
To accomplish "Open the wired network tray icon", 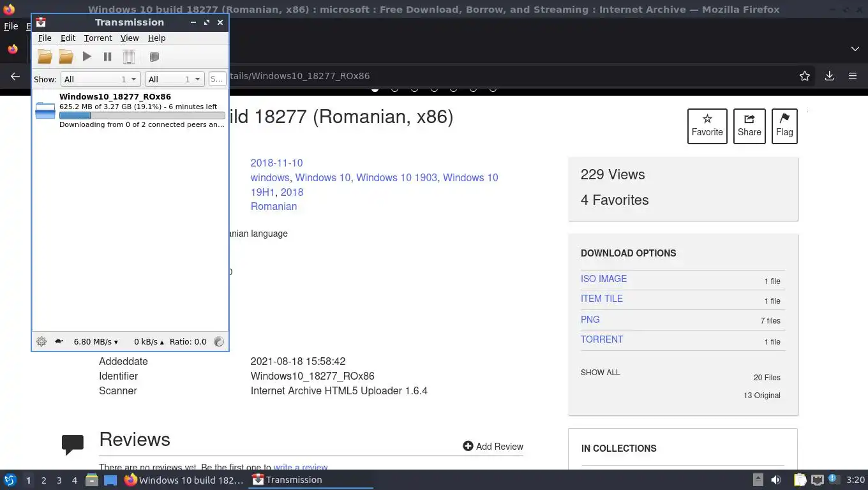I will click(817, 480).
